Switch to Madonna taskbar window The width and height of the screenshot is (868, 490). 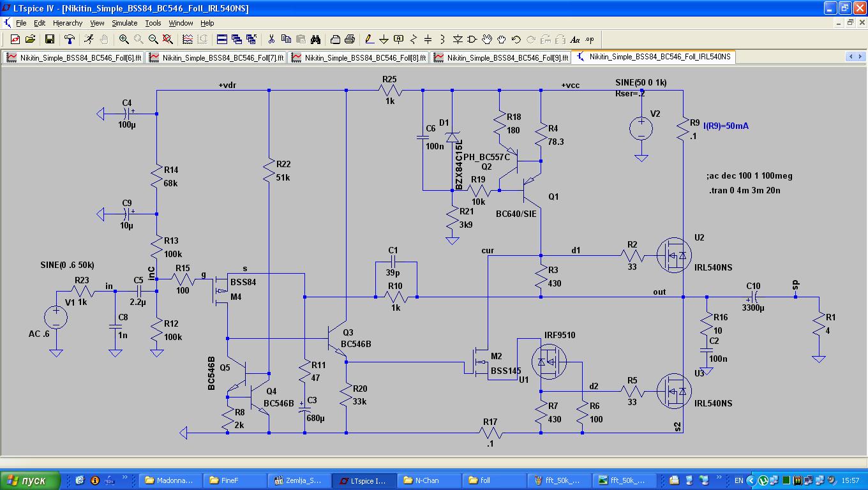[x=169, y=480]
